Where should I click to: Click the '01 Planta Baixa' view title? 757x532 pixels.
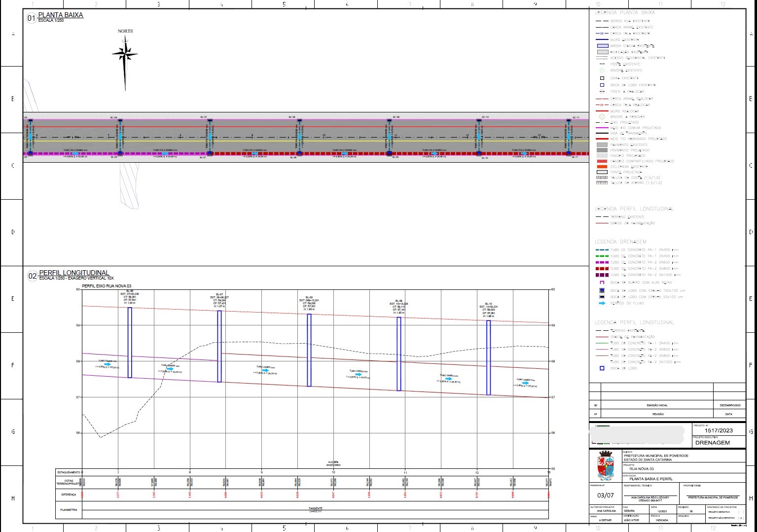[x=60, y=15]
